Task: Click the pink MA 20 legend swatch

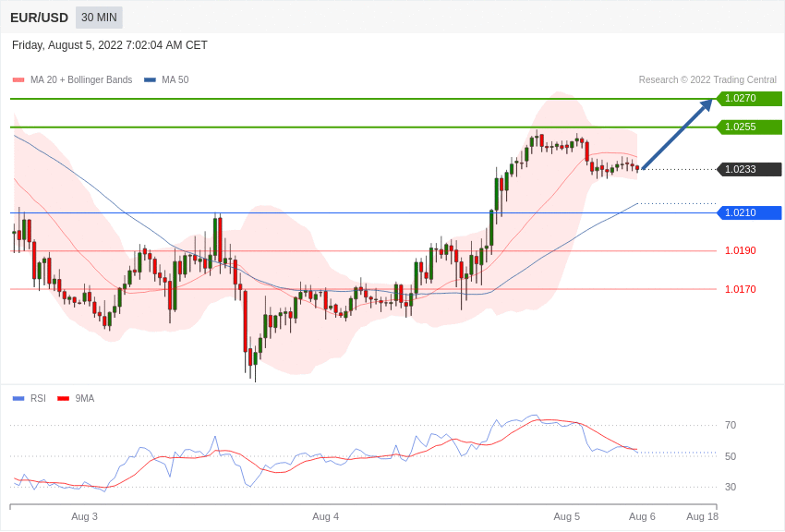Action: (x=18, y=80)
